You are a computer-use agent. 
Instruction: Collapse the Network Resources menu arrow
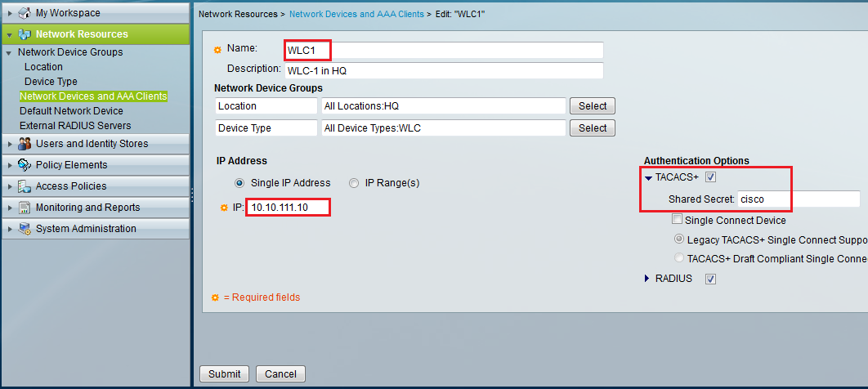9,34
